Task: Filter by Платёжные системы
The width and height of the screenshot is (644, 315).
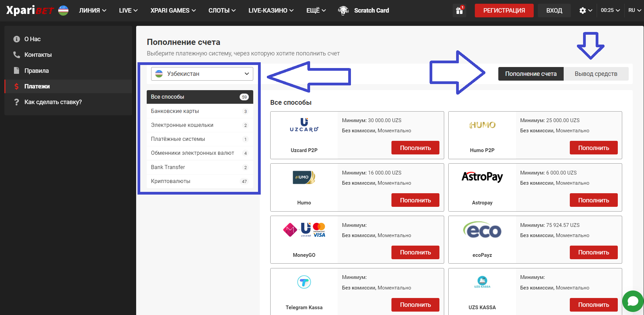Action: coord(200,139)
